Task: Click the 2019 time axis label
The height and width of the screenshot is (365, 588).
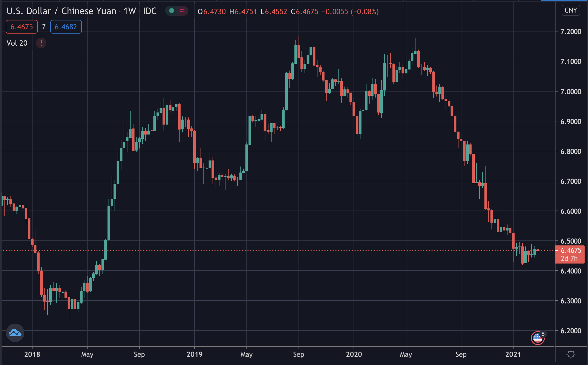Action: click(x=195, y=354)
